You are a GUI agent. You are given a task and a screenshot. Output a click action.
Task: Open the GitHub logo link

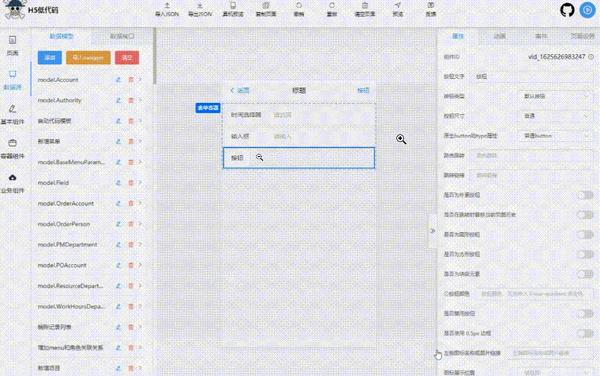coord(567,10)
